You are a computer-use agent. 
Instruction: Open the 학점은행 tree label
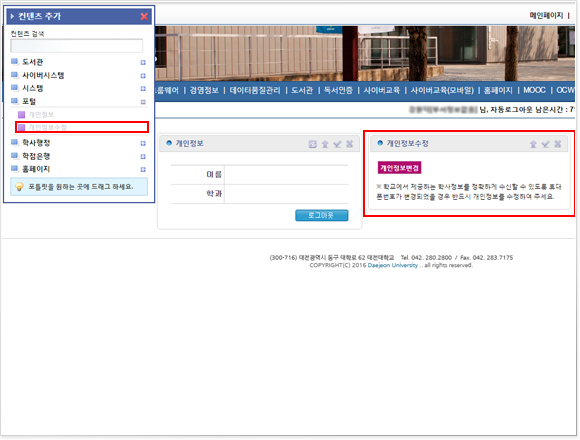pos(36,156)
